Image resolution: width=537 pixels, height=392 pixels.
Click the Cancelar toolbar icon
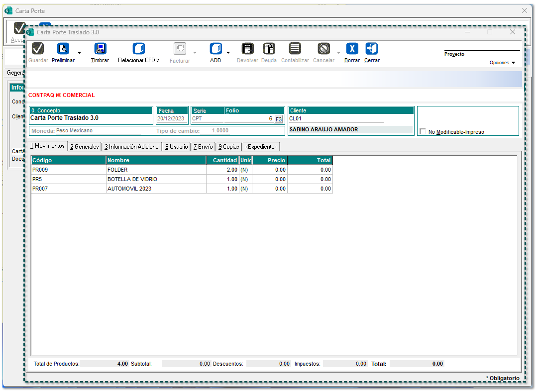pyautogui.click(x=324, y=49)
